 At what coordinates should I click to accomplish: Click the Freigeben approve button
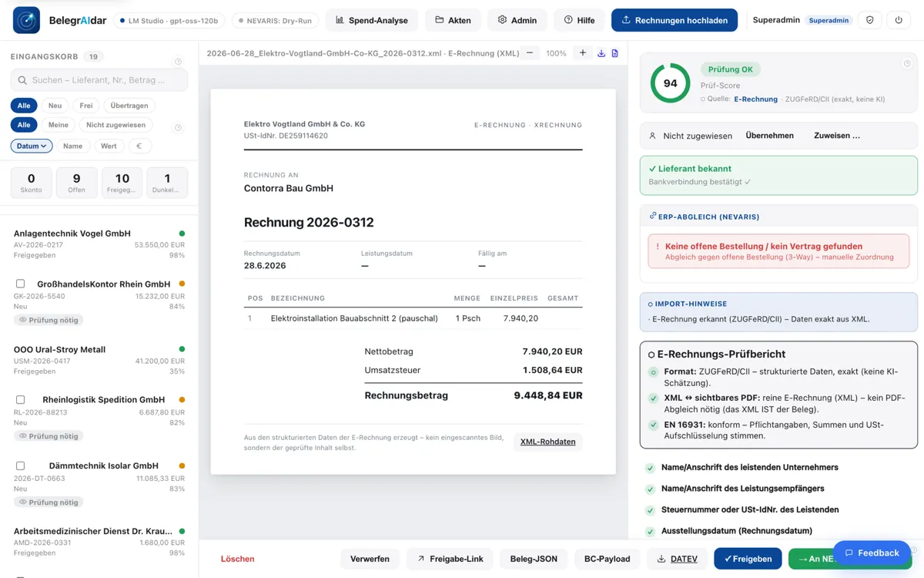pos(748,559)
